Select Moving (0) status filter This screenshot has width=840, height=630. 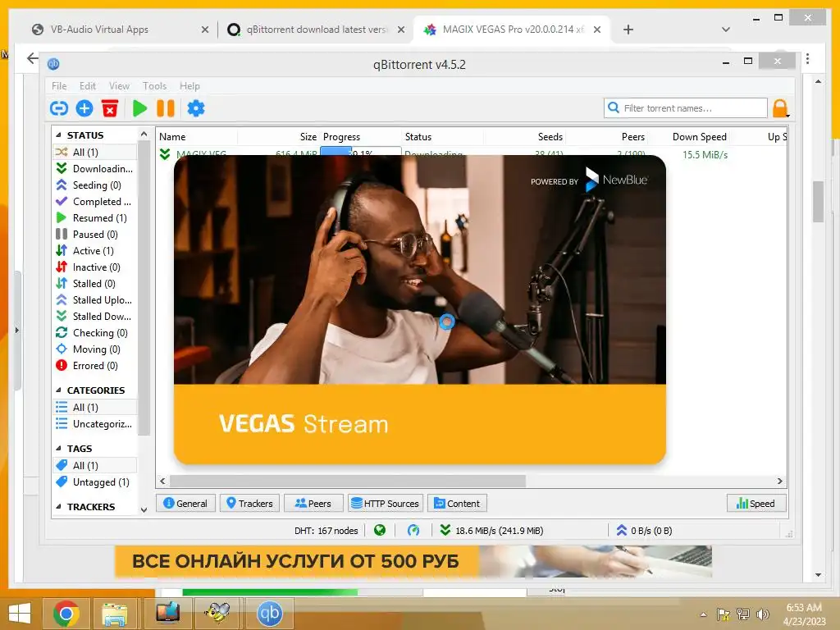pos(95,349)
